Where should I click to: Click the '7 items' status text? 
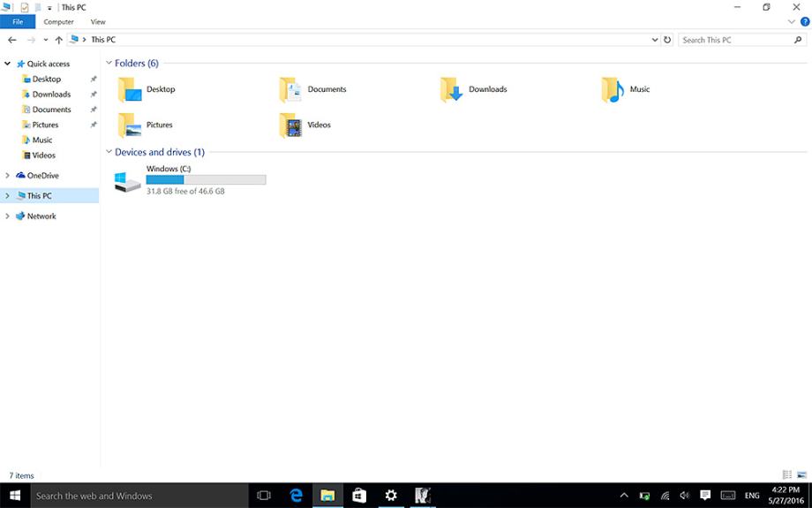tap(21, 475)
